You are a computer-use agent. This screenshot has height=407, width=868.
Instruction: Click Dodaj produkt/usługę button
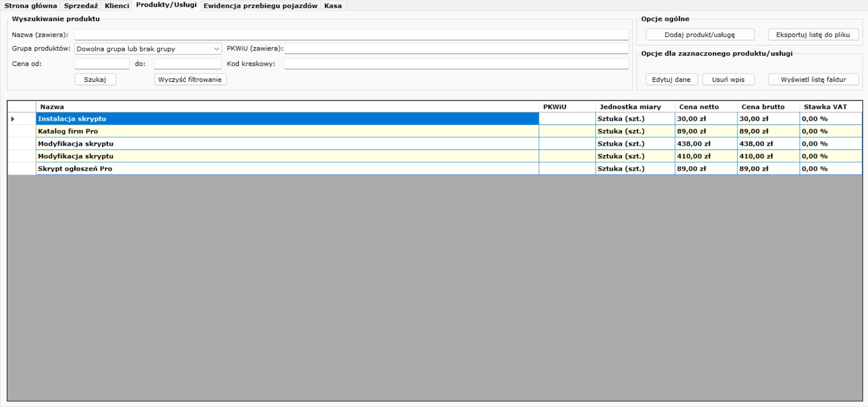700,35
